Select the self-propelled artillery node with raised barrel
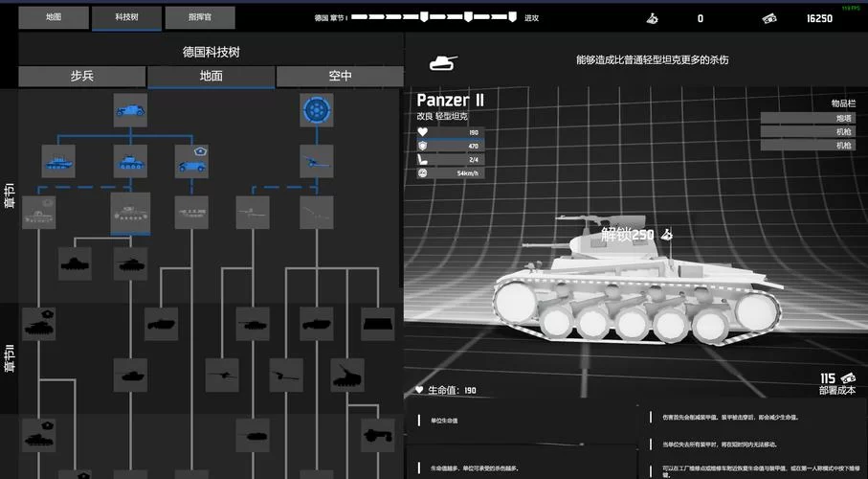The image size is (868, 479). coord(347,376)
